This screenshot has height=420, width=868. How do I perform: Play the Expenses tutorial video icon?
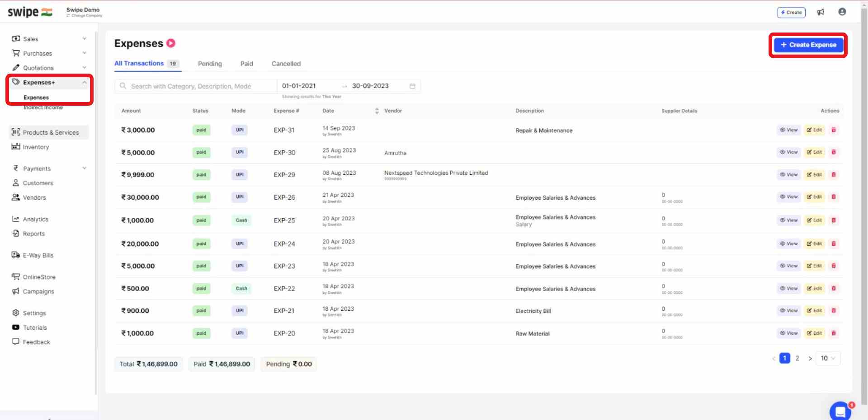point(171,43)
